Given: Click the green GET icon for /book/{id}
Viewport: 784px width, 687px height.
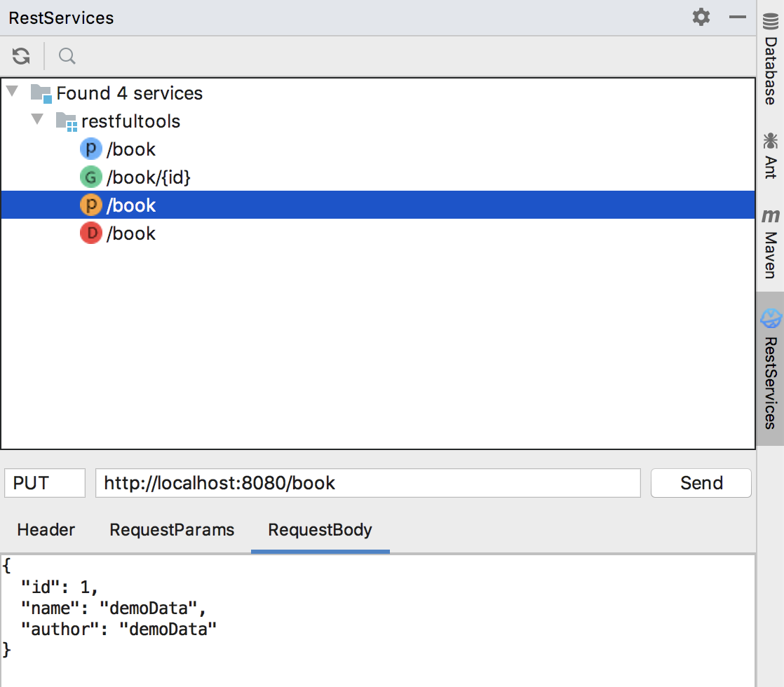Looking at the screenshot, I should point(91,177).
